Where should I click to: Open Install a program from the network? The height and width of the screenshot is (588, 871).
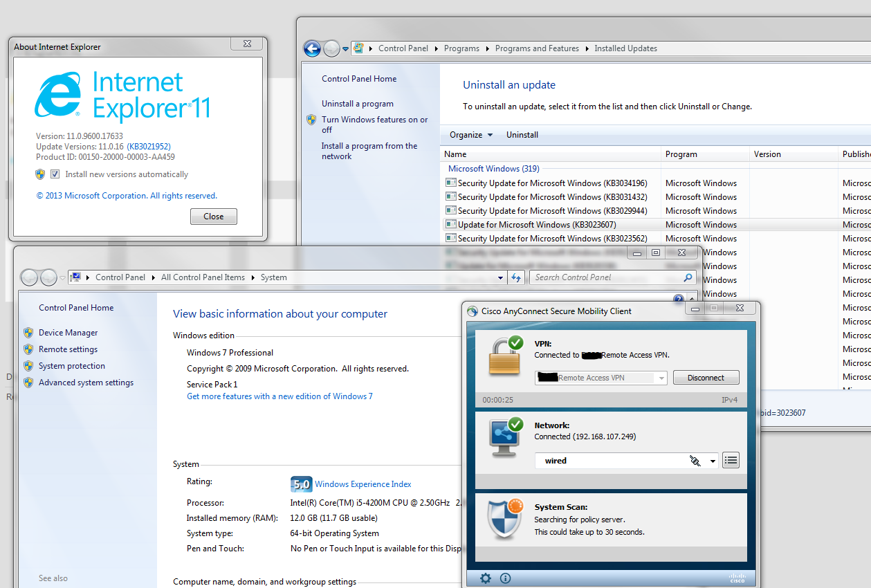(x=369, y=151)
